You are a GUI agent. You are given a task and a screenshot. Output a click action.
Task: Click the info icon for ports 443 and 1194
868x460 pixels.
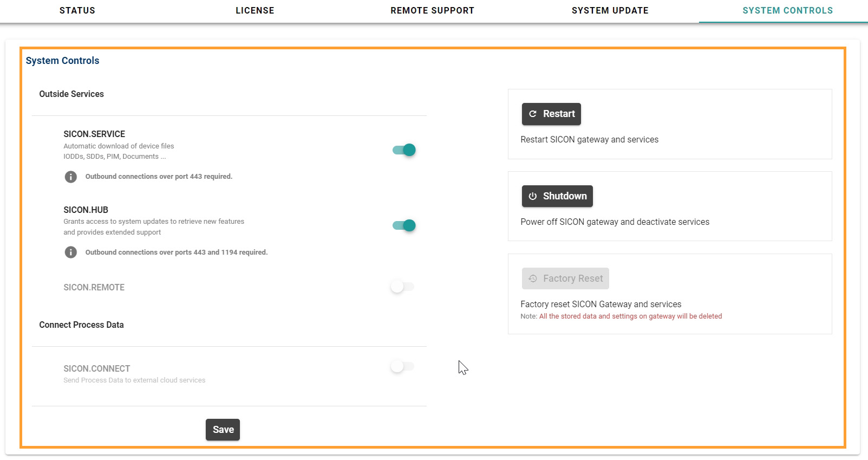[71, 252]
